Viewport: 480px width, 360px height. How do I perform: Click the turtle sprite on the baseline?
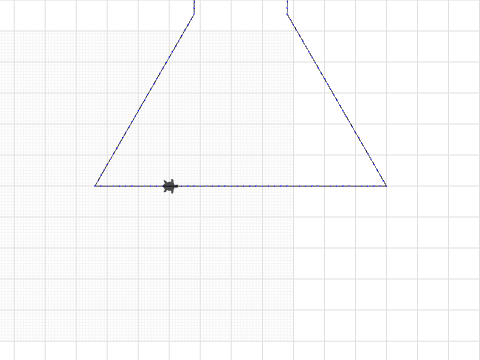(170, 186)
